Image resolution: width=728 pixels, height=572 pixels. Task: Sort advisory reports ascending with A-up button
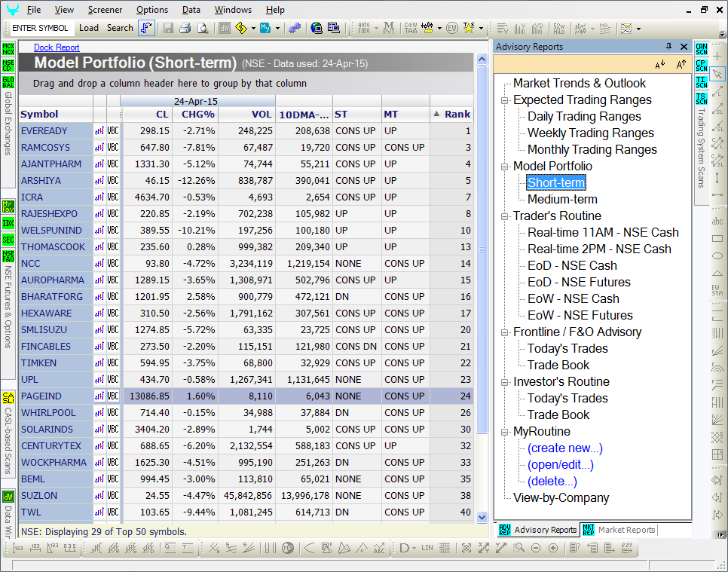pyautogui.click(x=681, y=65)
